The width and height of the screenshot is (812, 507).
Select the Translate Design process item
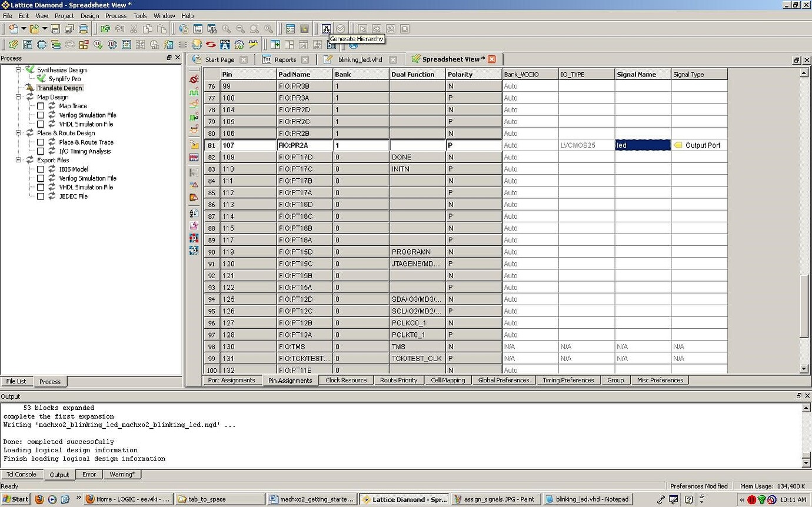[x=59, y=88]
